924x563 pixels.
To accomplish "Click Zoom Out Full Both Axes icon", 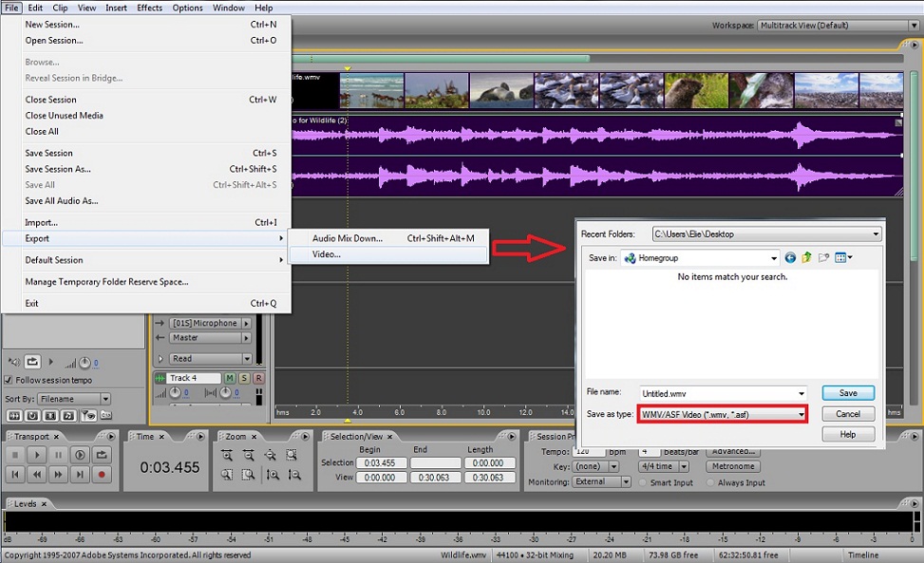I will 271,455.
